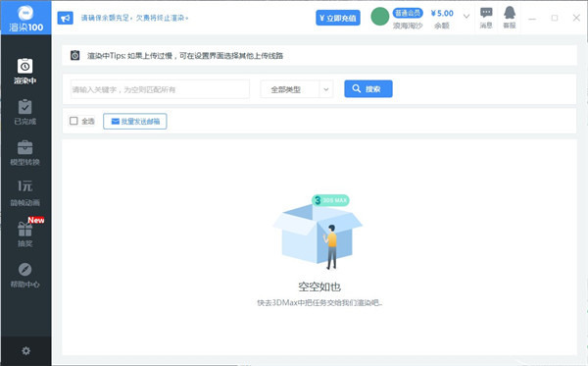This screenshot has width=588, height=366.
Task: Focus the keyword search input field
Action: pyautogui.click(x=160, y=89)
